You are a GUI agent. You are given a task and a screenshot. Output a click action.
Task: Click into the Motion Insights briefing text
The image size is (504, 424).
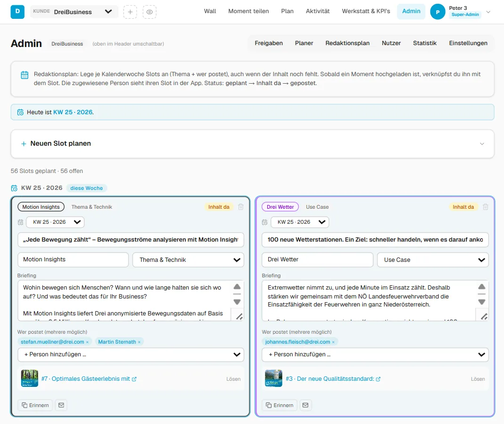click(124, 300)
